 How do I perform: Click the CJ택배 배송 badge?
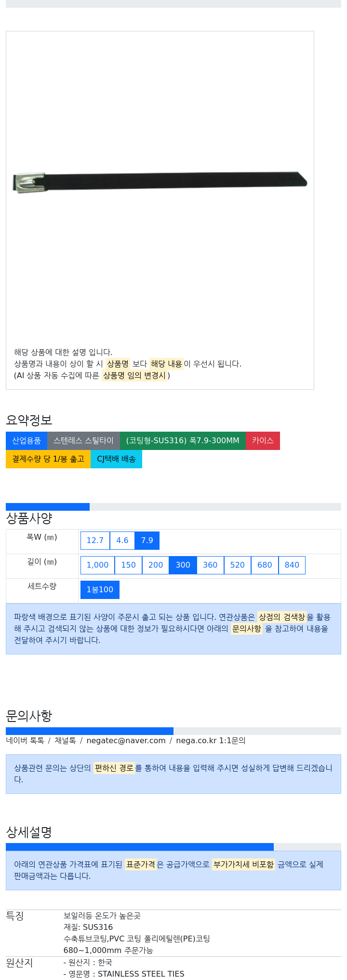pos(116,459)
